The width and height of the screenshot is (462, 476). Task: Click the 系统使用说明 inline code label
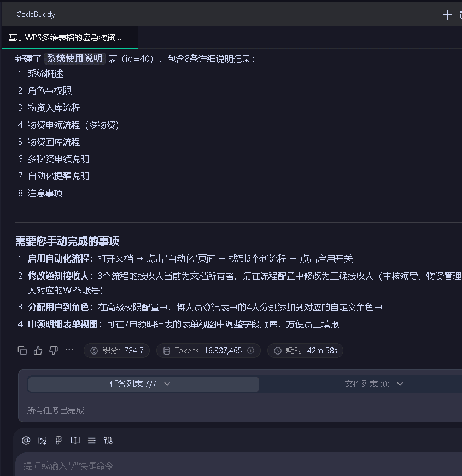coord(74,59)
